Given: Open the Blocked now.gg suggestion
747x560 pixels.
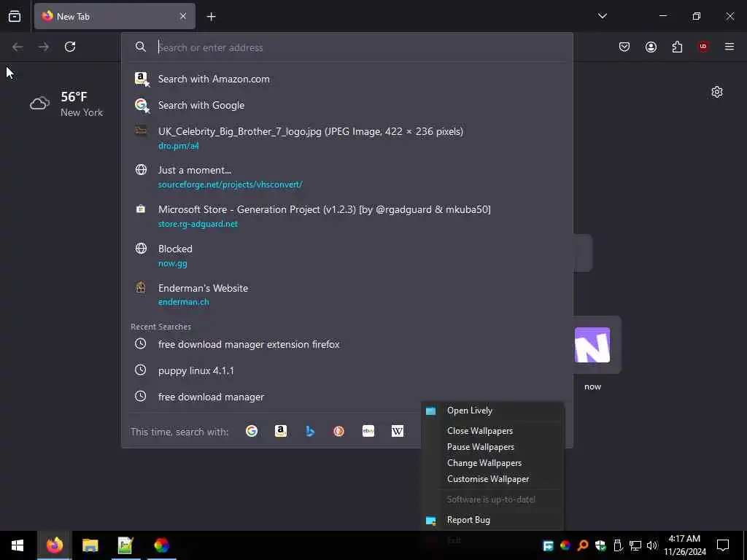Looking at the screenshot, I should (347, 256).
